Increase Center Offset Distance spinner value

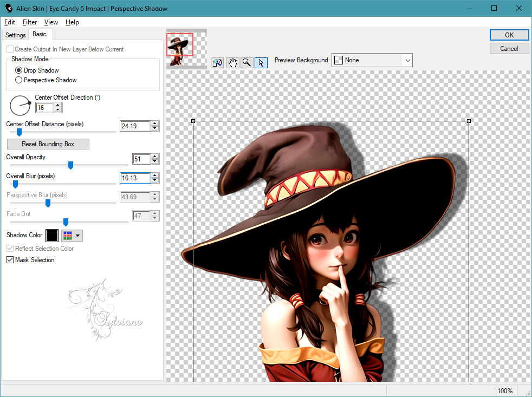(155, 123)
